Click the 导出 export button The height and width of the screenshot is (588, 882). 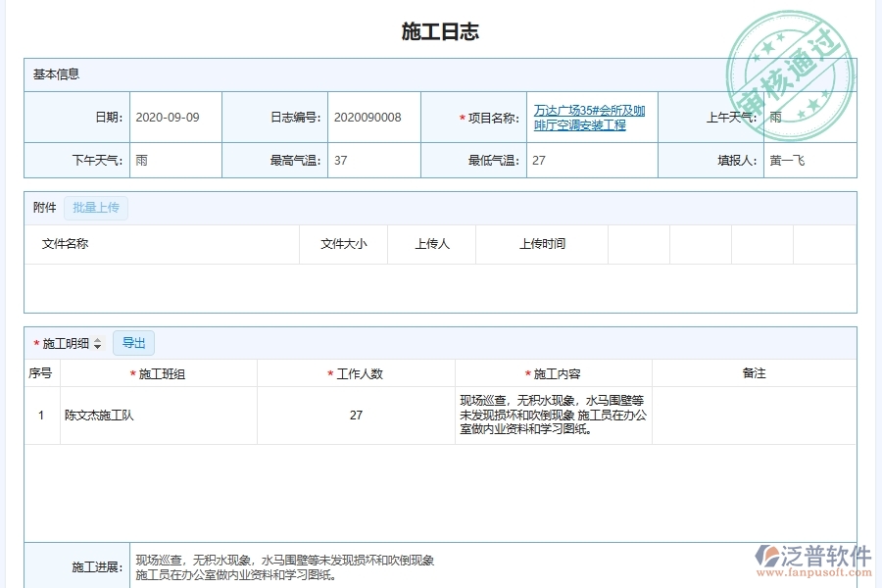pyautogui.click(x=133, y=343)
